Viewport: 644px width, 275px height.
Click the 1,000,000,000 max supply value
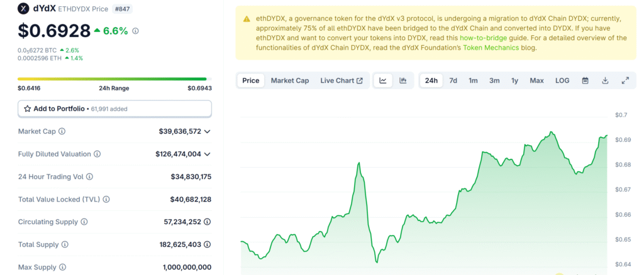point(187,267)
